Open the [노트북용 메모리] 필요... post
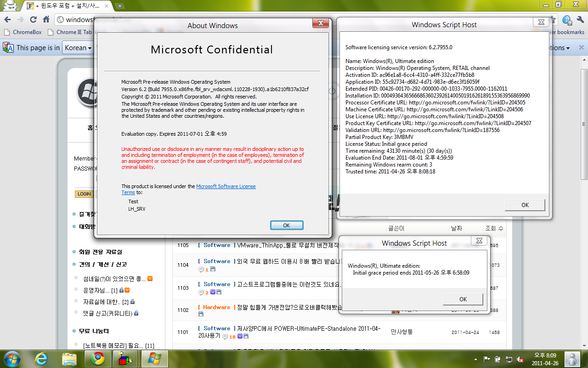Image resolution: width=588 pixels, height=368 pixels. pos(119,345)
